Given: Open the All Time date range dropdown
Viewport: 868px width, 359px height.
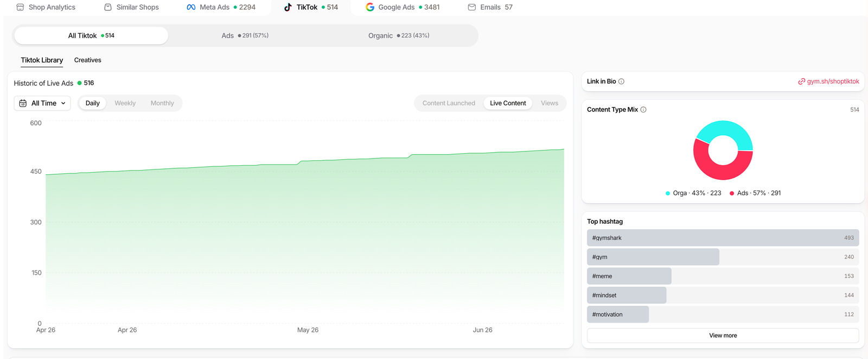Looking at the screenshot, I should [x=42, y=103].
